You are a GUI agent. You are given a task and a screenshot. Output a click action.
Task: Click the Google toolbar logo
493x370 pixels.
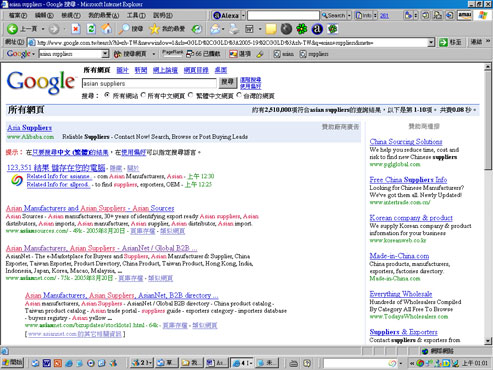(18, 54)
